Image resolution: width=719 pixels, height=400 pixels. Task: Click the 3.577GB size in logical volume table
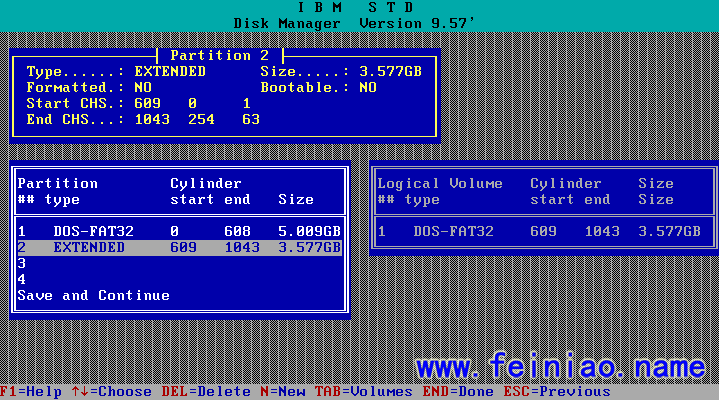click(x=669, y=231)
